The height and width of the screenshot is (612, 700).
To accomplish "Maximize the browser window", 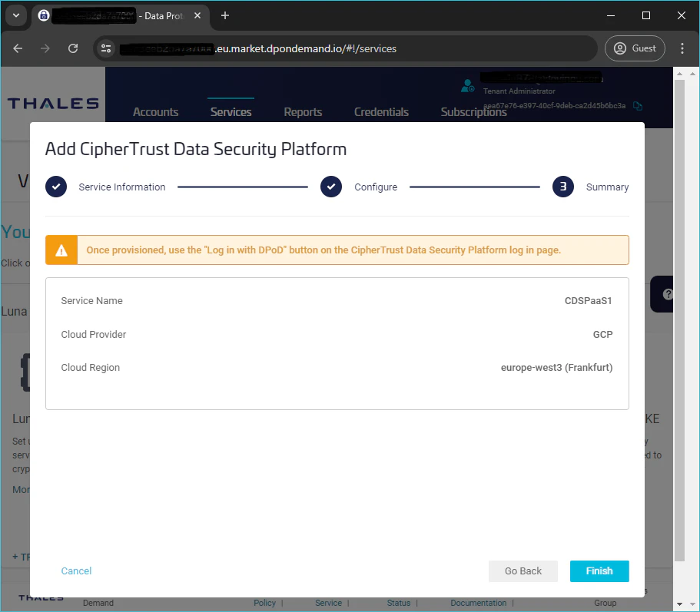I will (645, 15).
